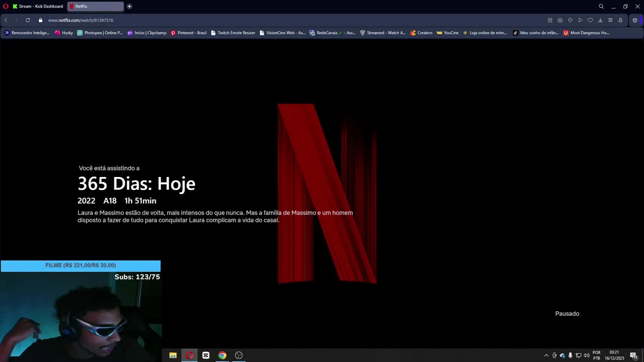Viewport: 644px width, 362px height.
Task: Open the extensions cube icon
Action: pos(635,20)
